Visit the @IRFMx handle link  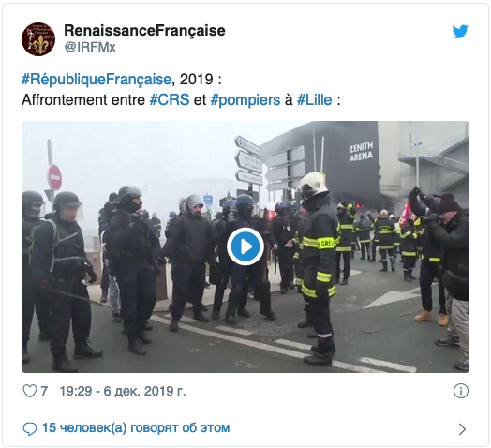coord(90,47)
